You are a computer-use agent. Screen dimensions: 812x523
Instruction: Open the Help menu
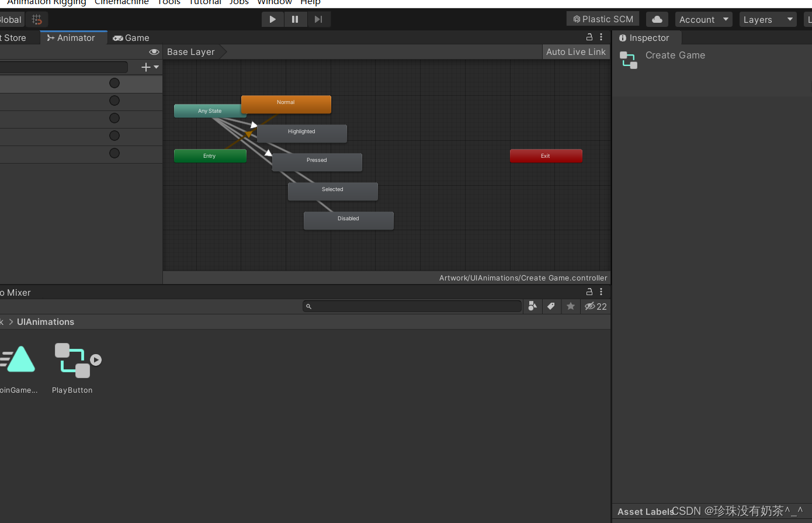310,3
